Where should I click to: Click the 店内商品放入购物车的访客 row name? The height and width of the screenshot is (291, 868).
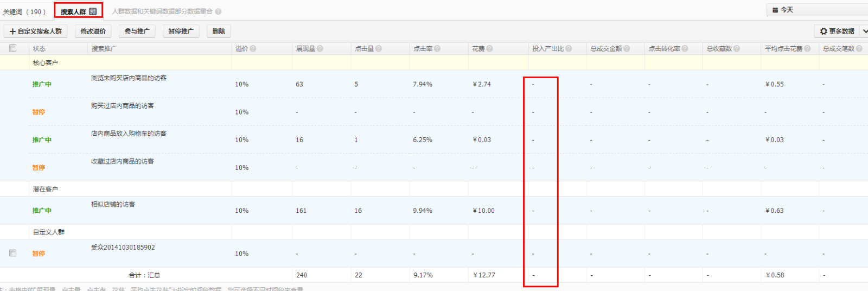[129, 134]
